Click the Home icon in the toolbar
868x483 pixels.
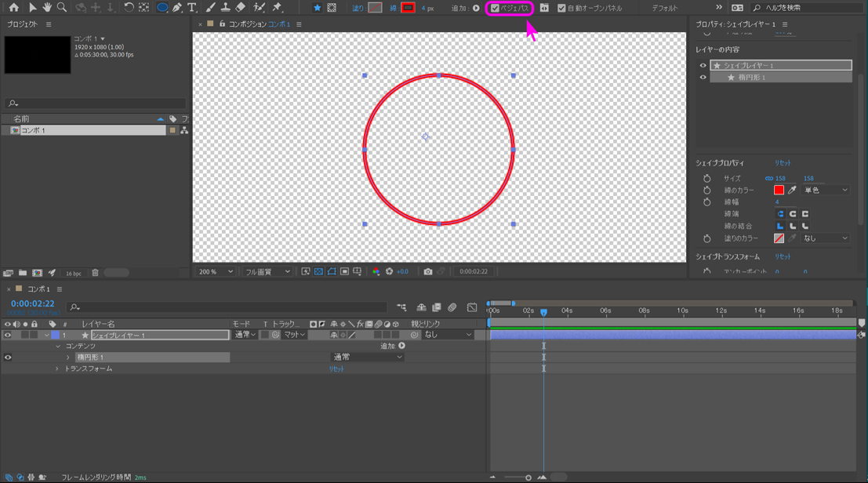pos(13,8)
